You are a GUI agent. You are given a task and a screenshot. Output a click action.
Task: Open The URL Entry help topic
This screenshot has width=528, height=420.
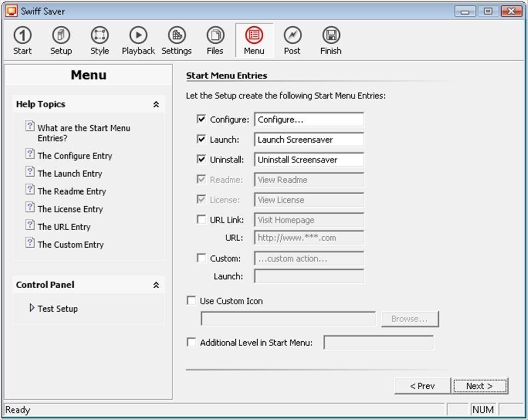tap(63, 227)
